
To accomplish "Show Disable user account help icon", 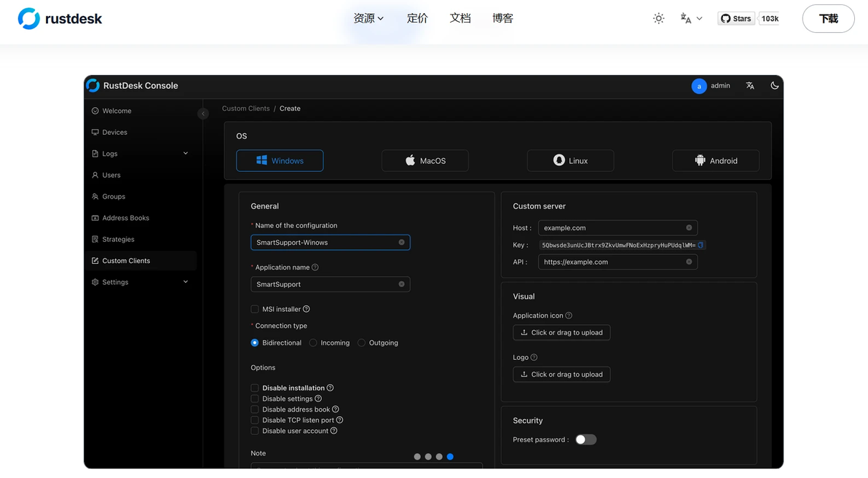I will pos(334,431).
